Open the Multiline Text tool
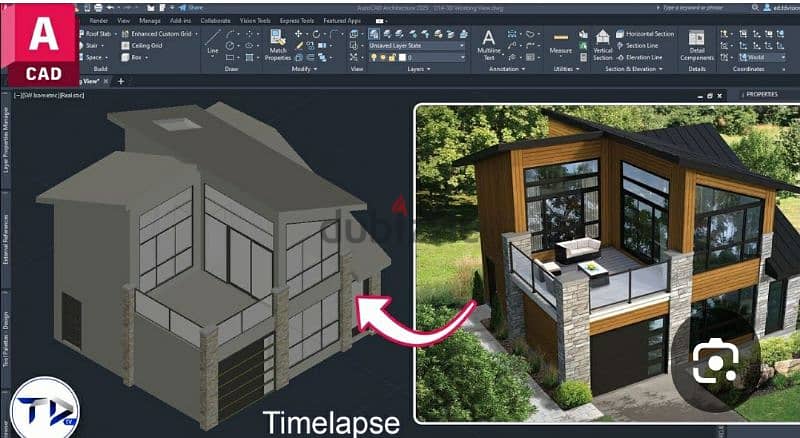The image size is (800, 438). (x=489, y=45)
